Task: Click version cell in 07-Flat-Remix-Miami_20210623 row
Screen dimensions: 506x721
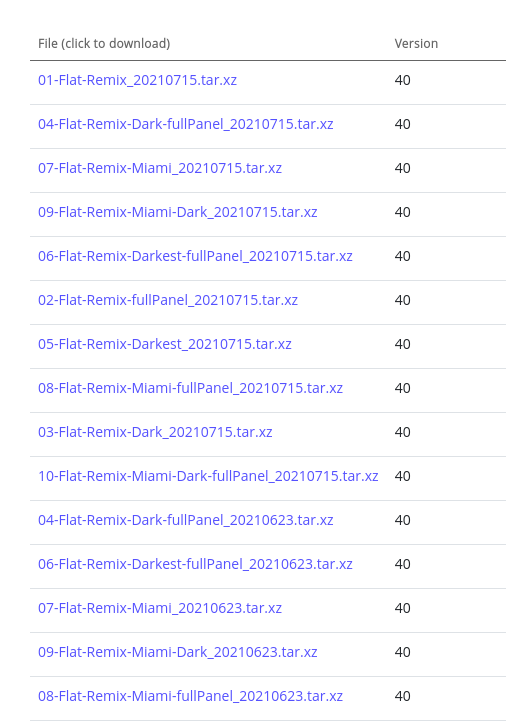Action: tap(402, 608)
